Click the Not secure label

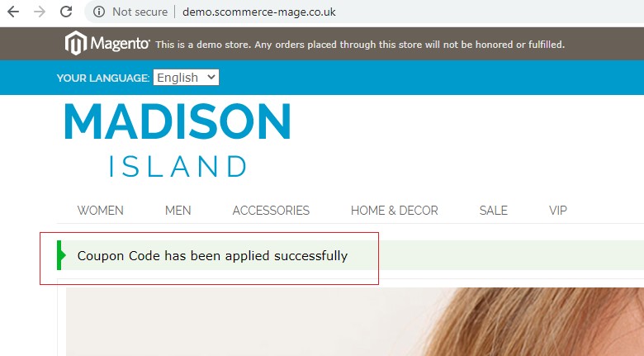pos(140,12)
